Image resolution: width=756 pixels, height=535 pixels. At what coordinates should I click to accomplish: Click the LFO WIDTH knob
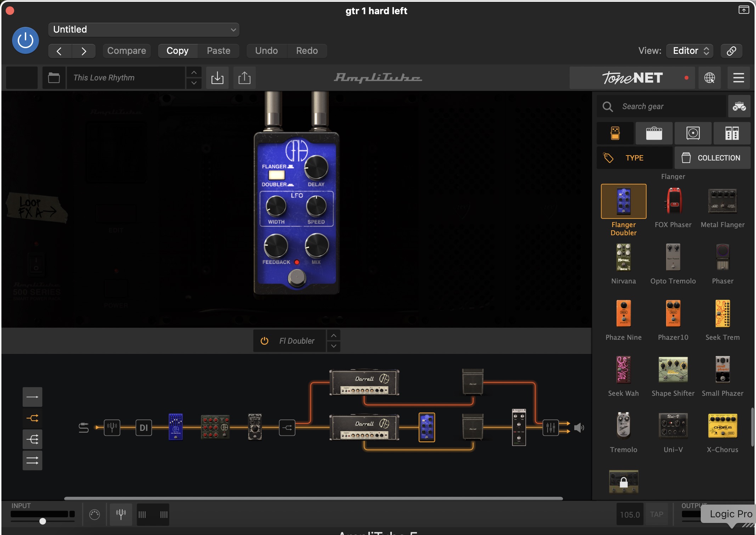pos(276,206)
